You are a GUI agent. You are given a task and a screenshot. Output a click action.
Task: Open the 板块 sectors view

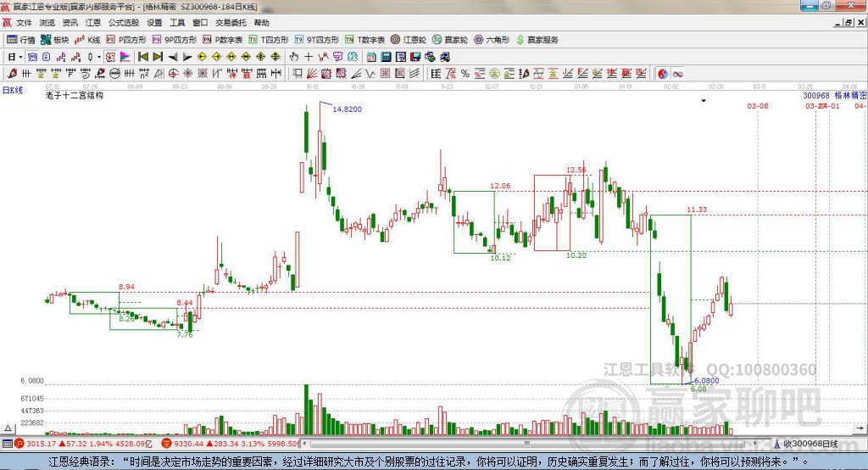click(55, 39)
